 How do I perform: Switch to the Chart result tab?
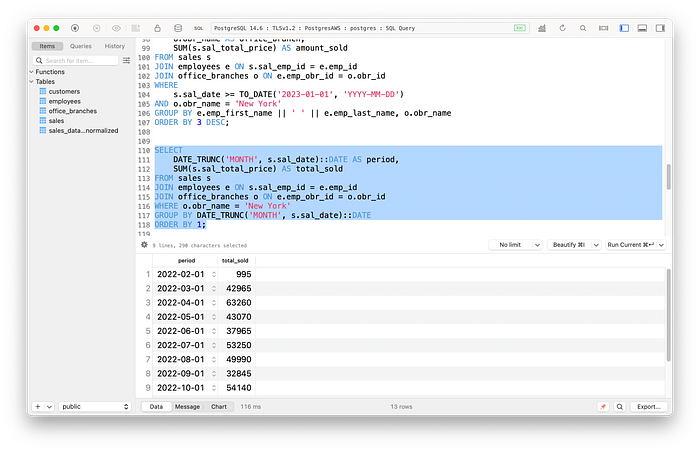tap(219, 406)
